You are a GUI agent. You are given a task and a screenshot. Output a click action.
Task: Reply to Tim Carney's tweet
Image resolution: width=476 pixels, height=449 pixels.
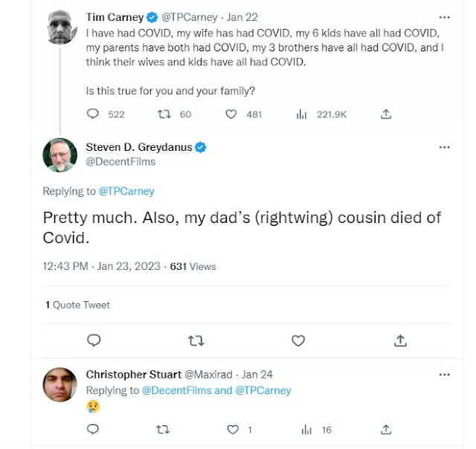93,114
